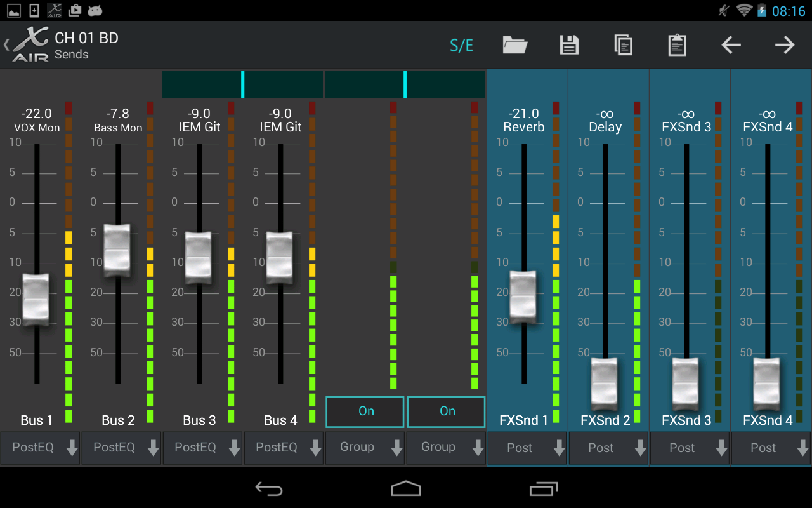
Task: Tap the Bus 2 label above its tap selector
Action: [x=118, y=420]
